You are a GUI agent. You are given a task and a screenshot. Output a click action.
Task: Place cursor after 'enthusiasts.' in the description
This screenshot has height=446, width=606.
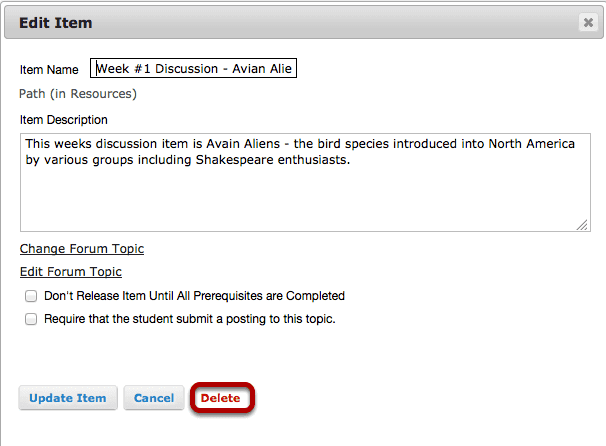[x=351, y=160]
